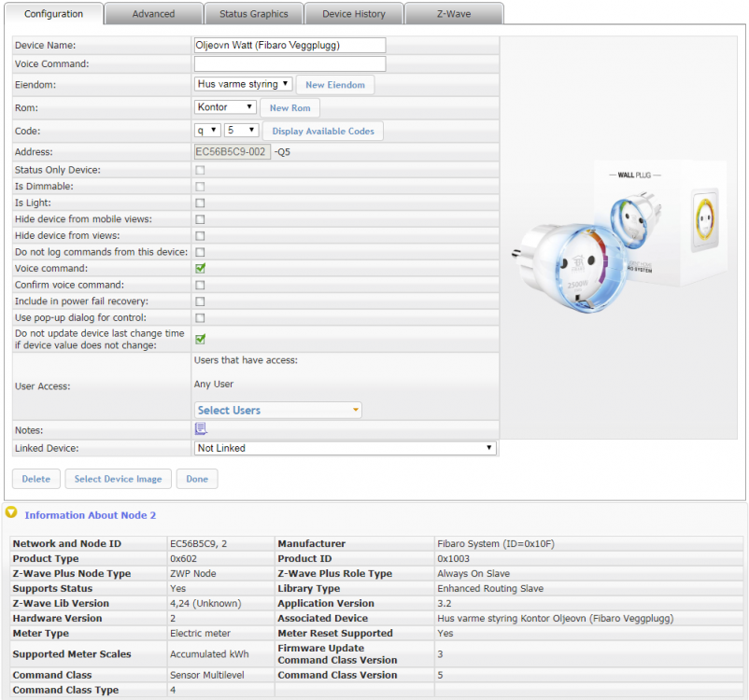Enable the Status Only Device checkbox
The height and width of the screenshot is (700, 749).
pyautogui.click(x=200, y=170)
